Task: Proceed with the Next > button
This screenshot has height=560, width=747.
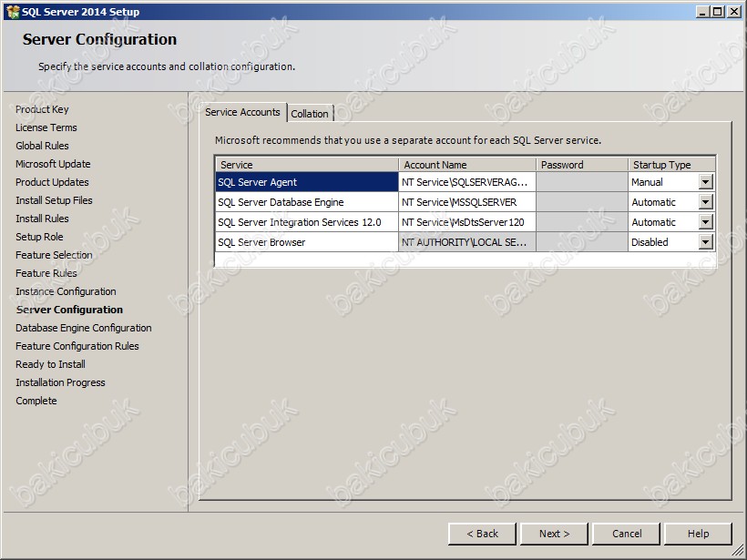Action: point(554,534)
